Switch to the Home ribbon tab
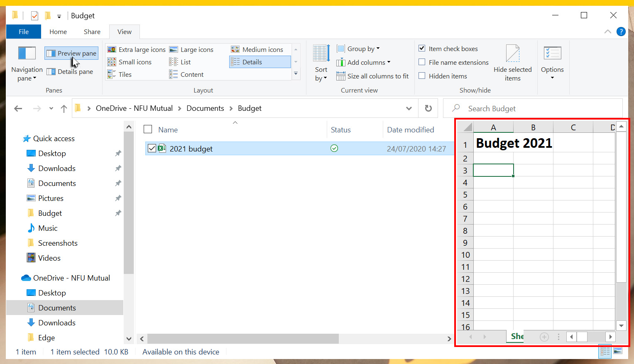Image resolution: width=634 pixels, height=364 pixels. 58,32
